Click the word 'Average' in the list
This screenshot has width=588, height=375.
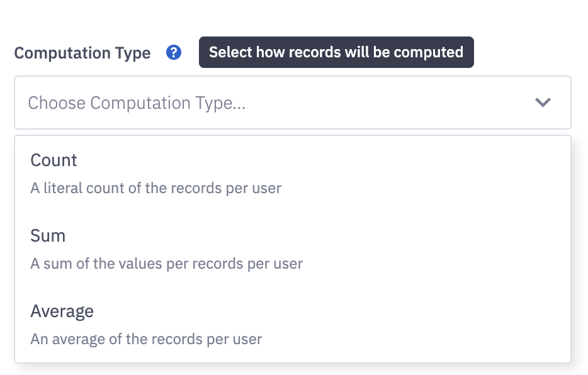[62, 311]
